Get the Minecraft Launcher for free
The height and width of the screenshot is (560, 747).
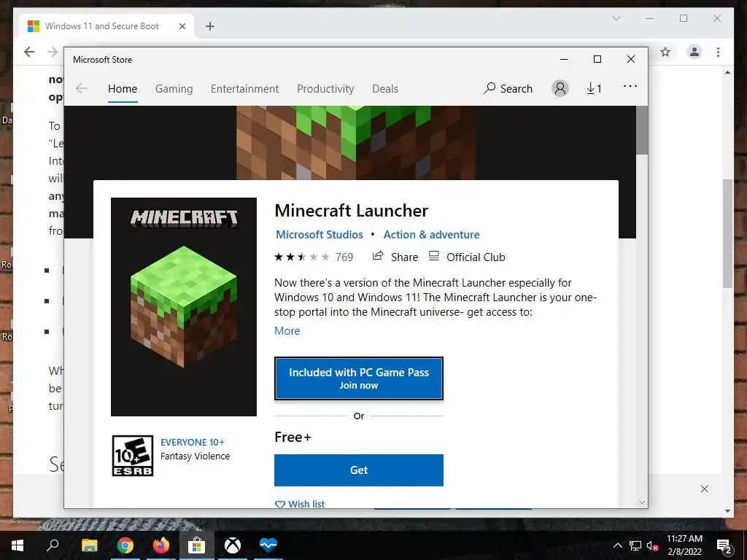tap(359, 470)
